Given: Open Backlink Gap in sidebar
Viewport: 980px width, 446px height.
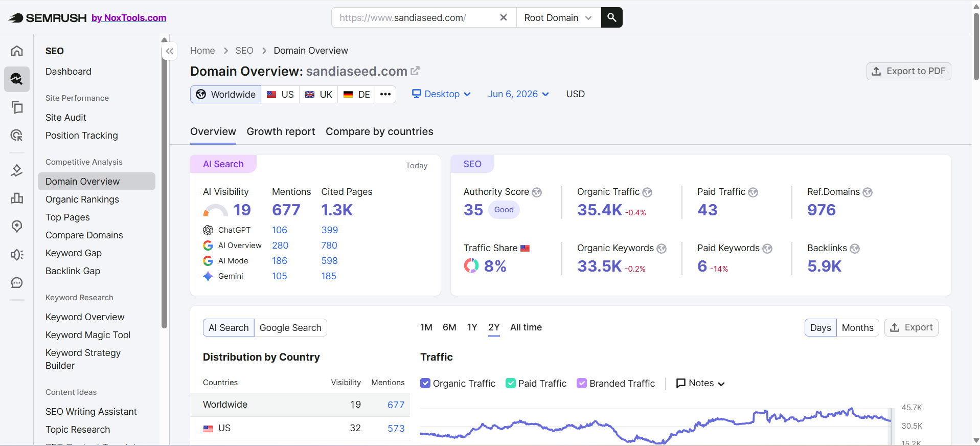Looking at the screenshot, I should pos(73,271).
